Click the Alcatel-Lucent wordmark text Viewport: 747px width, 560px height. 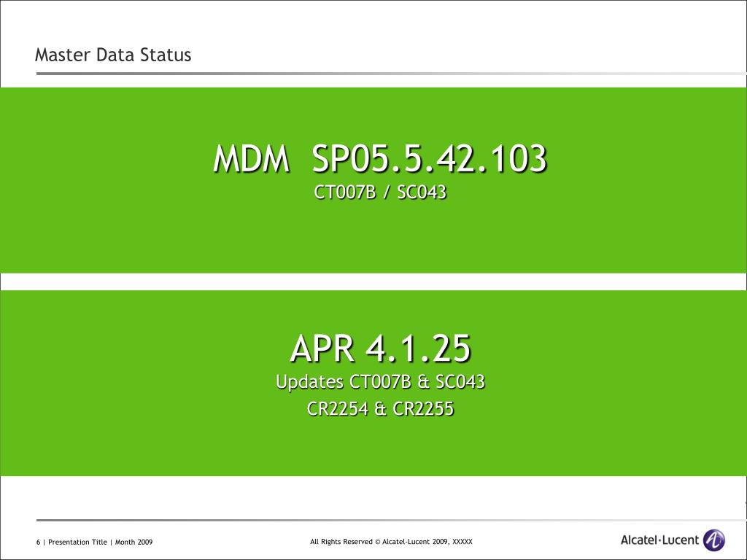pyautogui.click(x=659, y=540)
